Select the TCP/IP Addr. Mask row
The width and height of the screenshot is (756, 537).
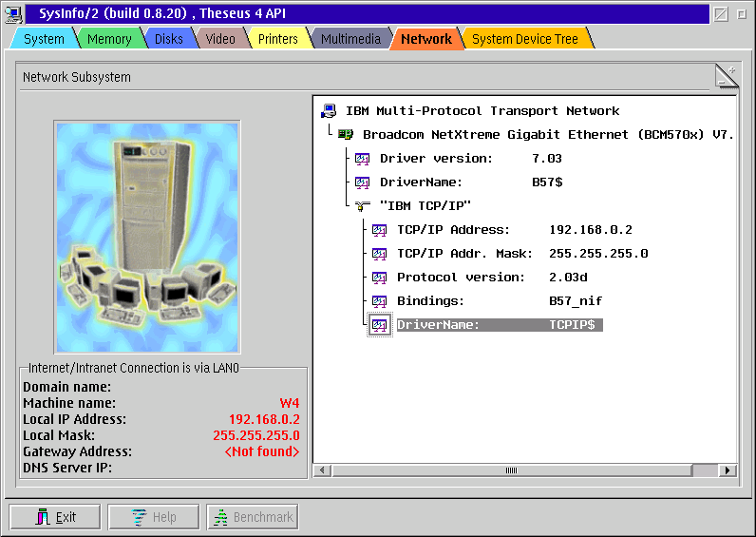[522, 254]
